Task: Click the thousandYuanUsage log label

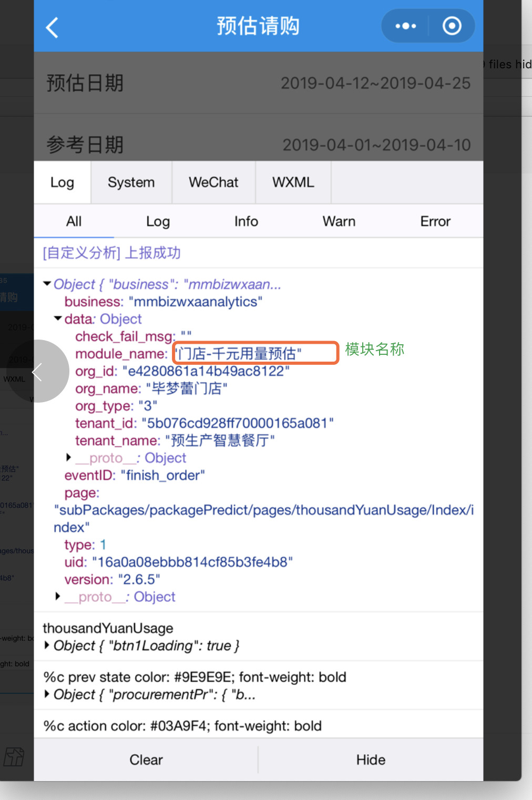Action: pos(108,628)
